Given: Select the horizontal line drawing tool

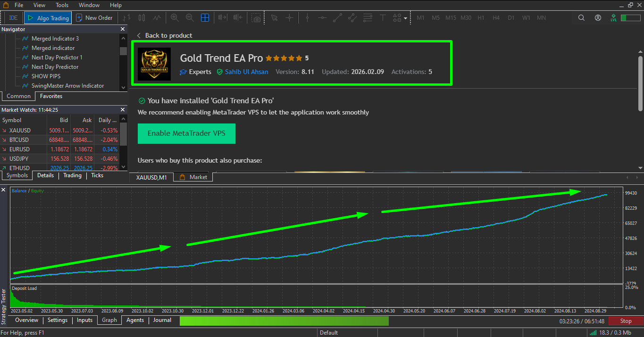Looking at the screenshot, I should point(322,18).
